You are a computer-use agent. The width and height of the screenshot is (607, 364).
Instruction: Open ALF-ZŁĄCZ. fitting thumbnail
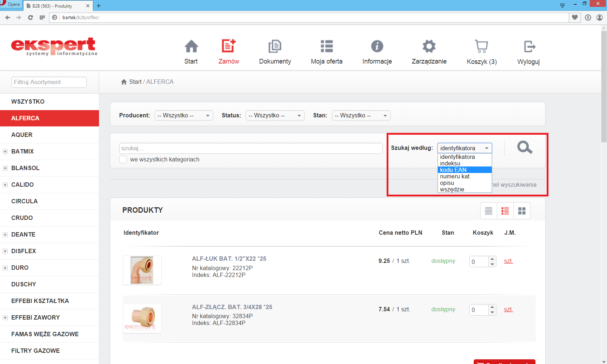tap(142, 318)
